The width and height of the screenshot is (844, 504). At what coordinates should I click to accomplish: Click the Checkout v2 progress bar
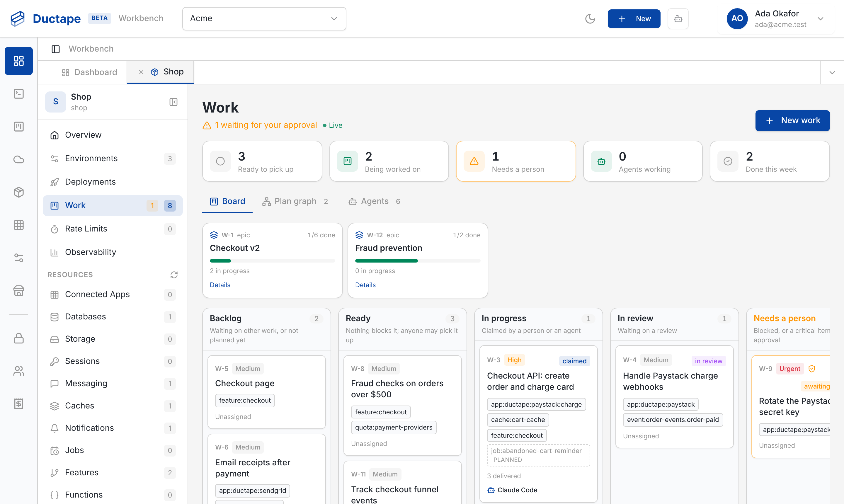tap(272, 261)
